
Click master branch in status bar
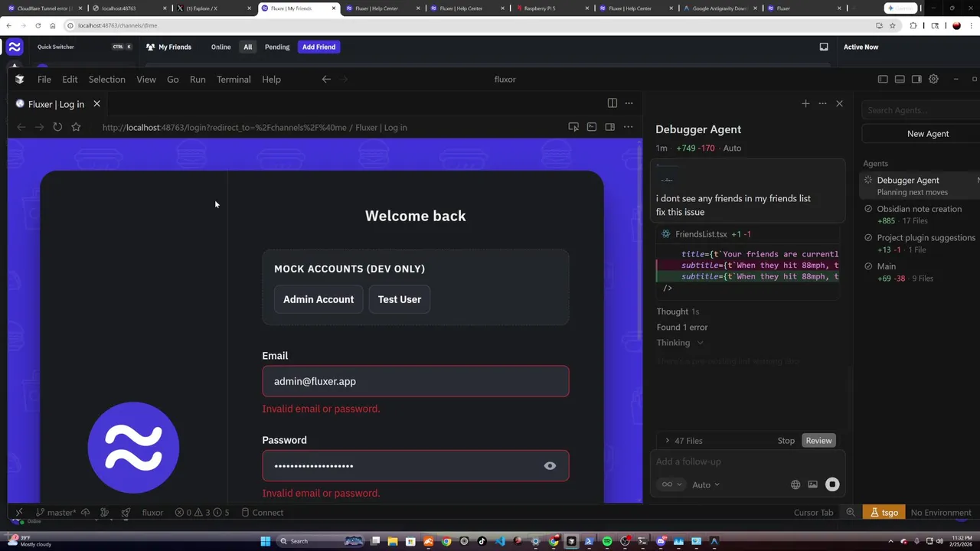[x=57, y=513]
